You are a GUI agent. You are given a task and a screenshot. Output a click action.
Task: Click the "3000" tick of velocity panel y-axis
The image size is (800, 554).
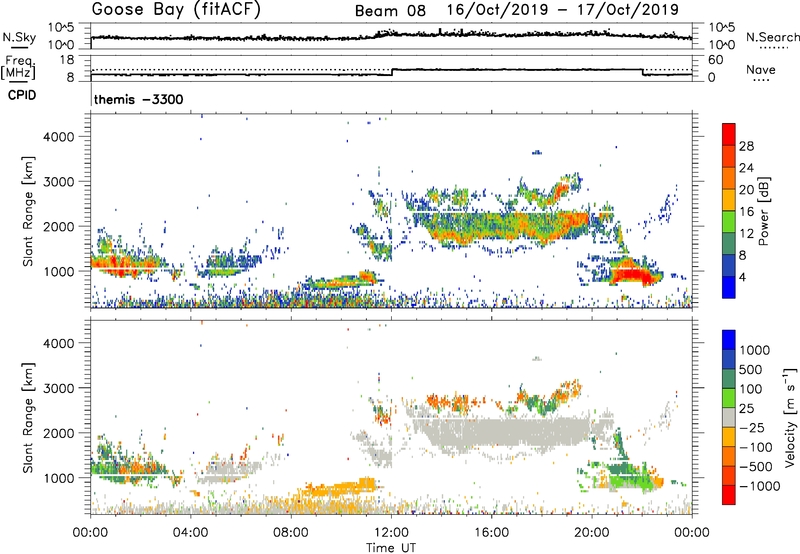coord(58,388)
